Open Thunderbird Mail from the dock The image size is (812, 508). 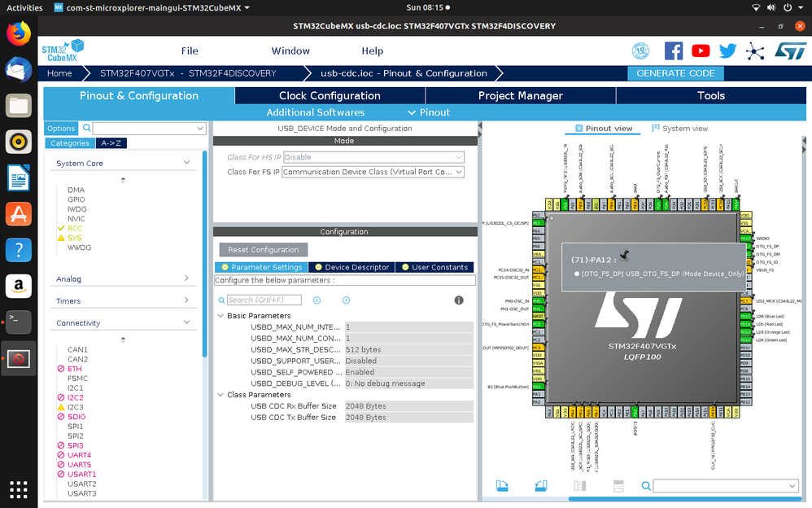point(19,69)
